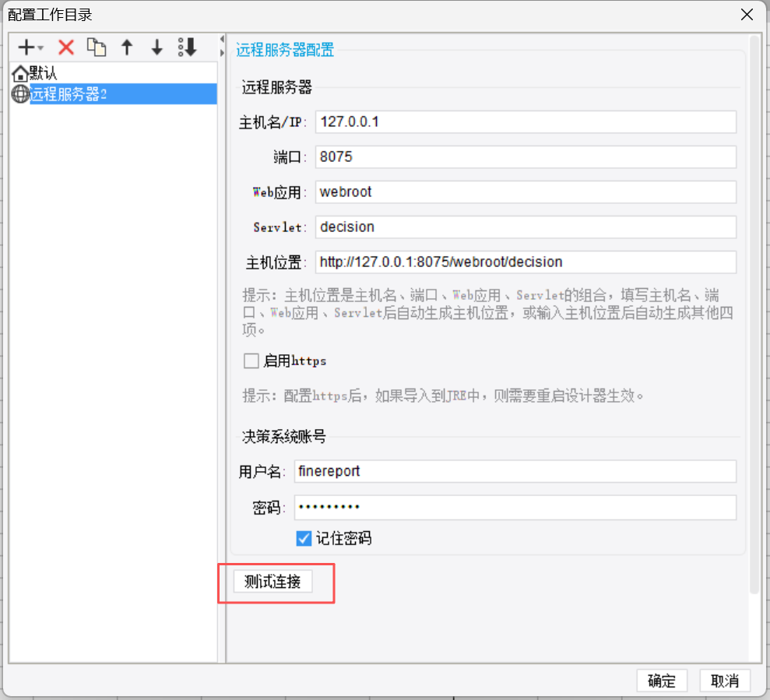Uncheck the 记住密码 checkbox

pyautogui.click(x=304, y=538)
